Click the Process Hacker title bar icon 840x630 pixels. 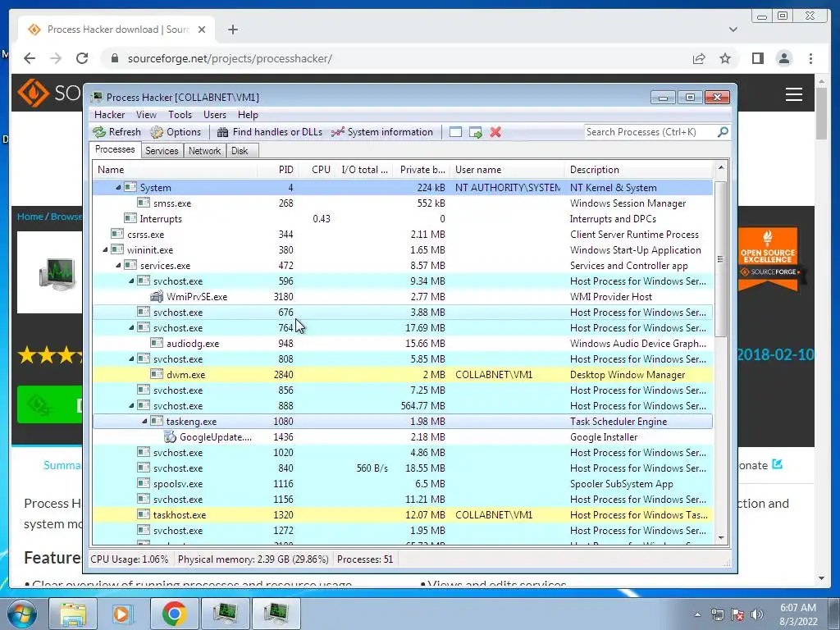click(x=97, y=97)
